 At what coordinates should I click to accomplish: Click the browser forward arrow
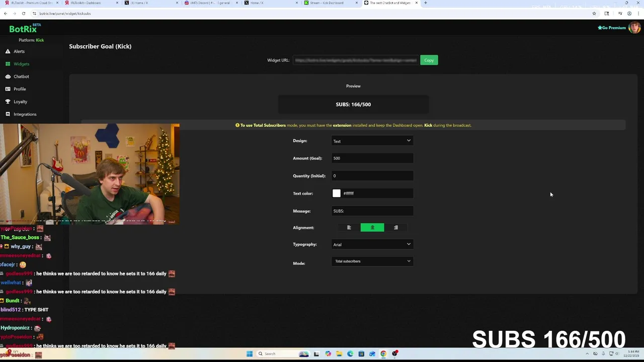[x=14, y=14]
